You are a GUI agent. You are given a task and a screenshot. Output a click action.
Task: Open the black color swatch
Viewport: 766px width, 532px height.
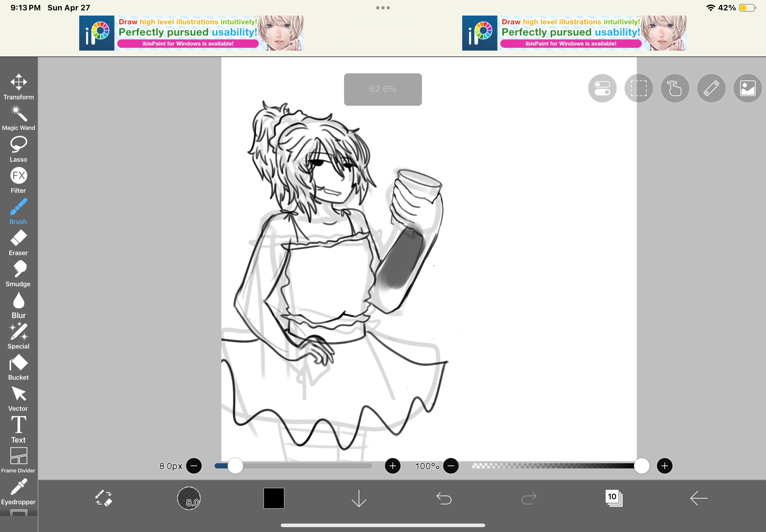click(274, 498)
